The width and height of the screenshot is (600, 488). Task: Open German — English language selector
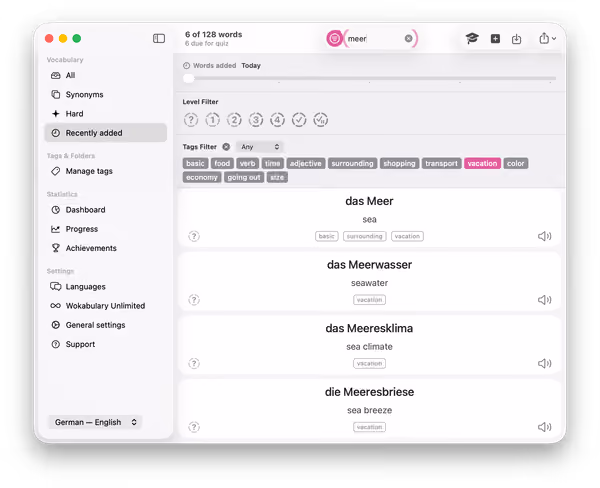pos(95,422)
